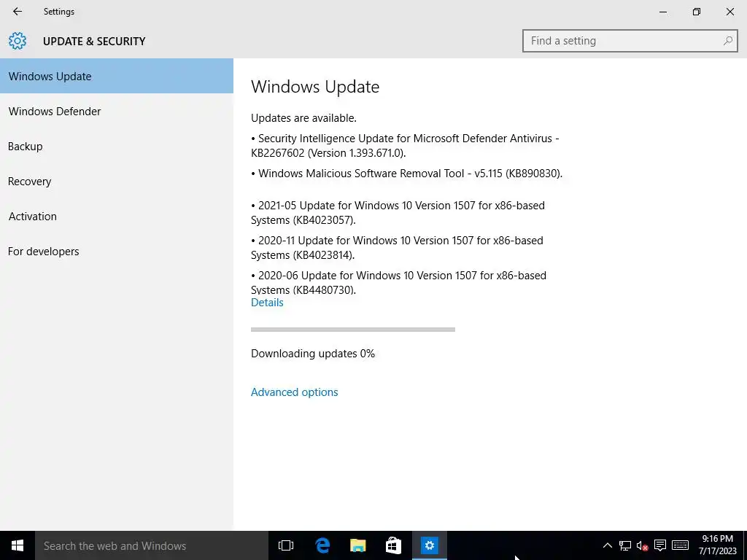
Task: Select the 2020-11 Update KB4023814 entry
Action: [397, 248]
